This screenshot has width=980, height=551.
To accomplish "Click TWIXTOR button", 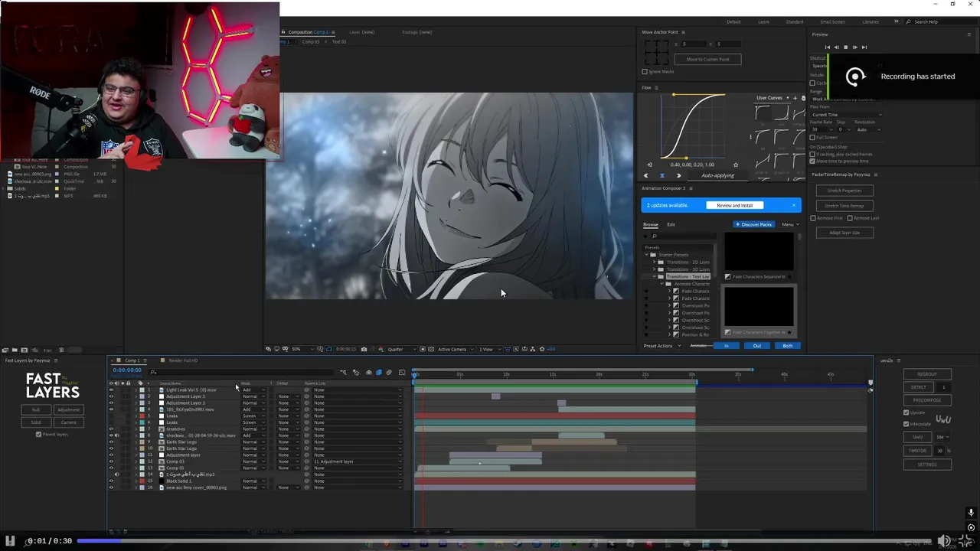I will (918, 451).
